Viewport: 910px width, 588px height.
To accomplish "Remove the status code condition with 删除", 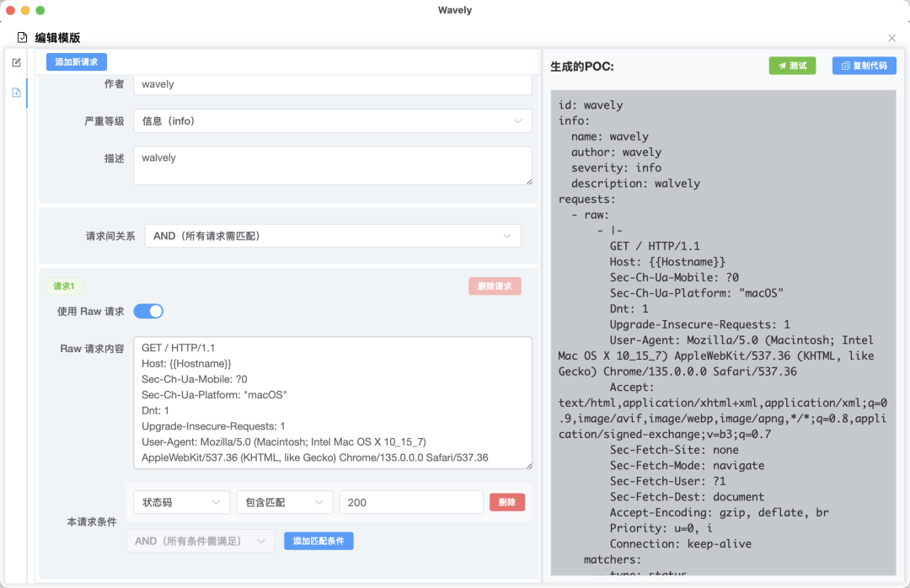I will 507,502.
